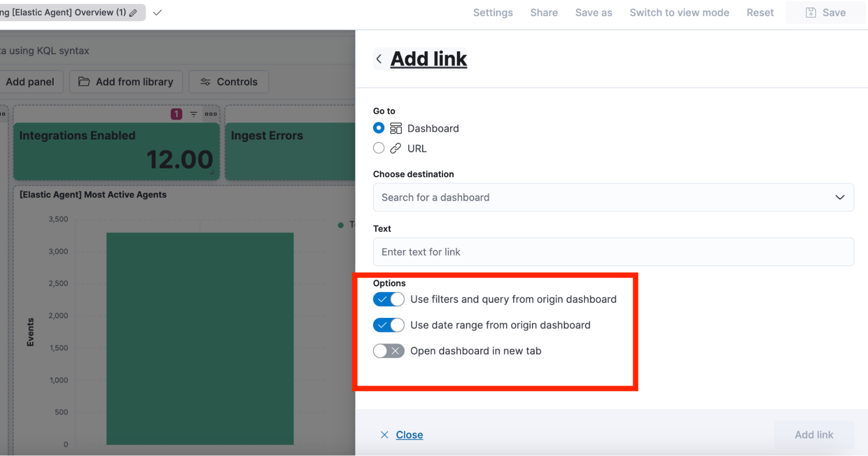Click the X icon beside Close

[384, 435]
